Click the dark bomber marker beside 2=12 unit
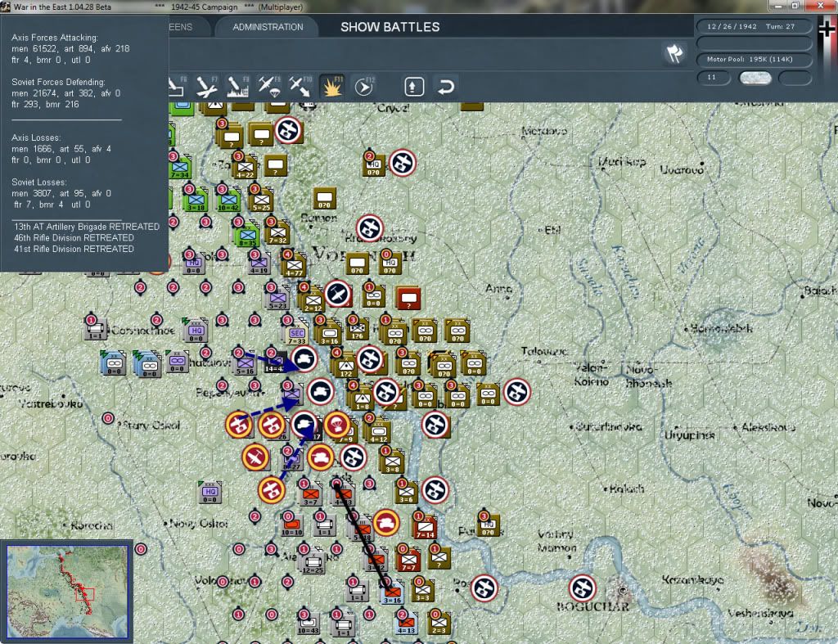Image resolution: width=838 pixels, height=644 pixels. (x=338, y=294)
